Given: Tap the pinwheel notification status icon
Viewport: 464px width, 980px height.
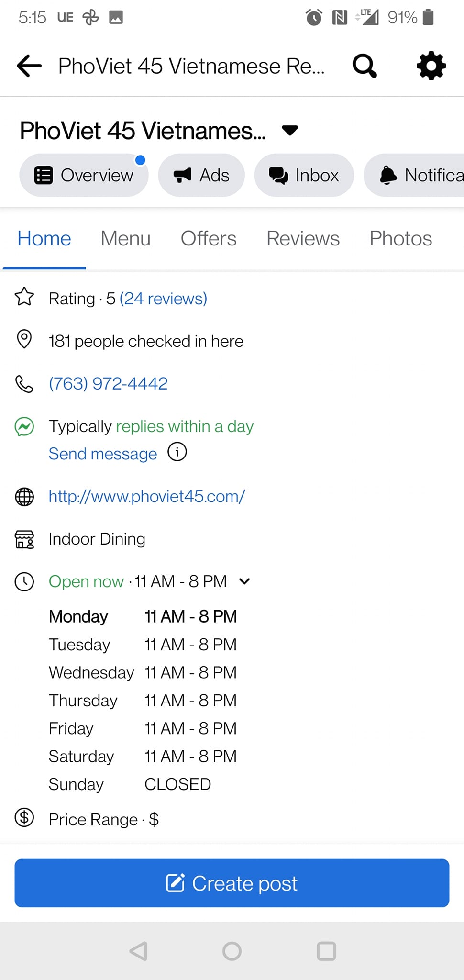Looking at the screenshot, I should point(90,18).
